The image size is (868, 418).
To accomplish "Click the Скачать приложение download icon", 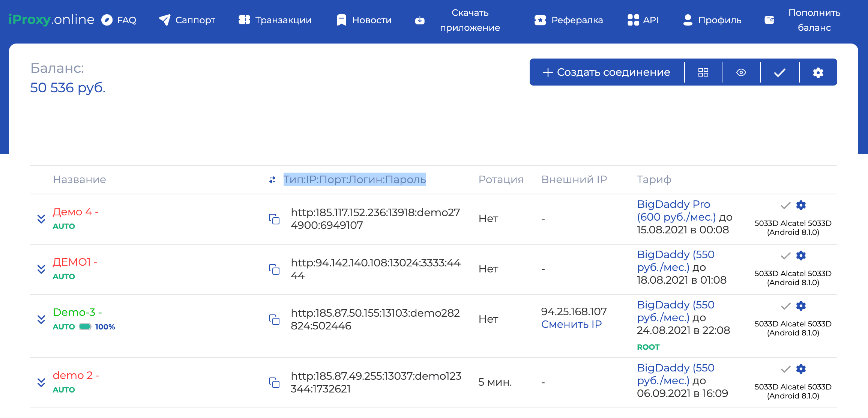I will [420, 20].
